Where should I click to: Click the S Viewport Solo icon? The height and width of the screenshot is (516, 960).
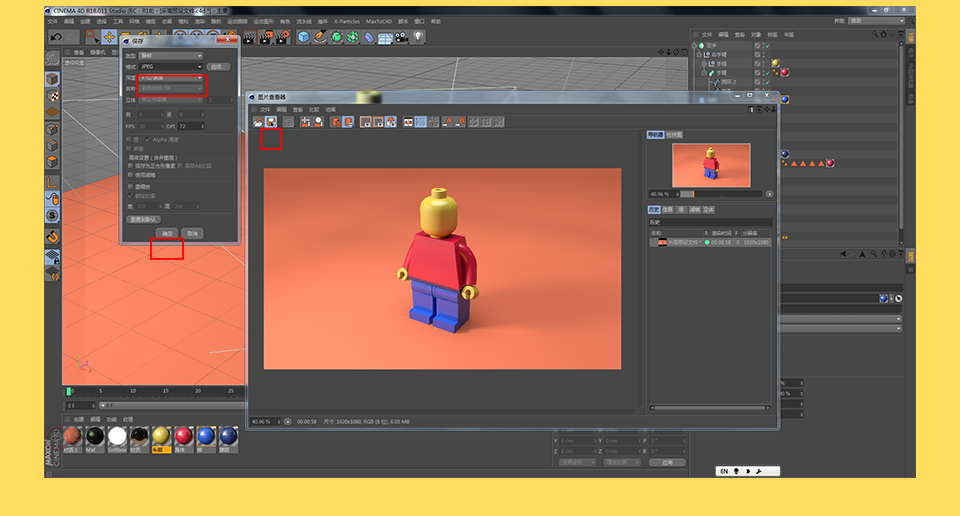[53, 215]
